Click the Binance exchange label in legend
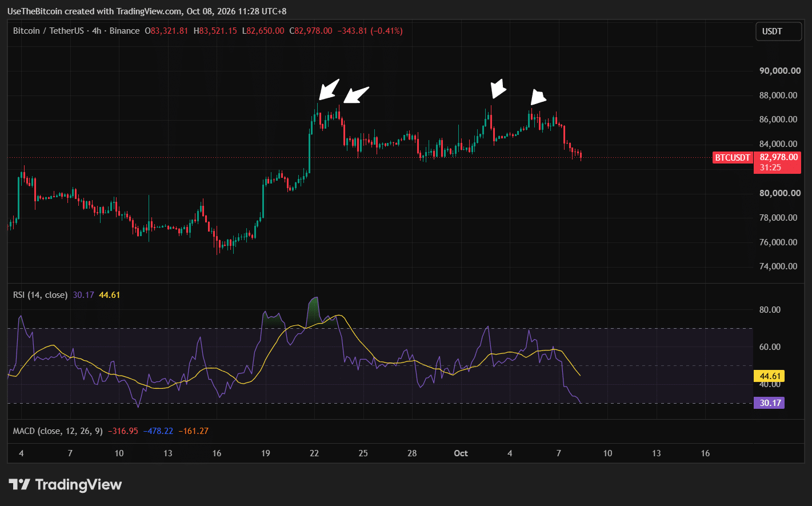Screen dimensions: 812x506 point(124,31)
